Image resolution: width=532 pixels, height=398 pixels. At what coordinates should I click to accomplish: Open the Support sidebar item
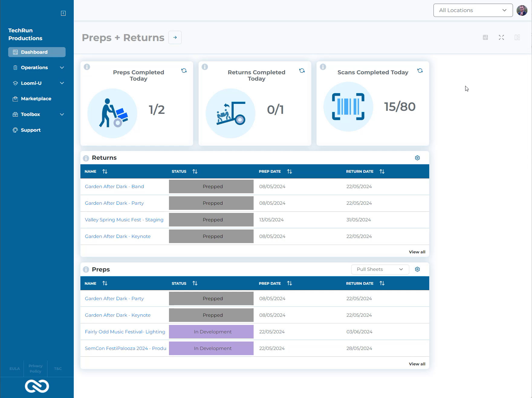31,130
